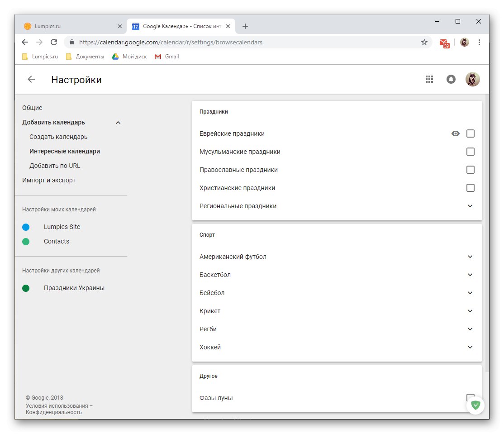The image size is (504, 434).
Task: Tick the Православные праздники checkbox
Action: pos(471,170)
